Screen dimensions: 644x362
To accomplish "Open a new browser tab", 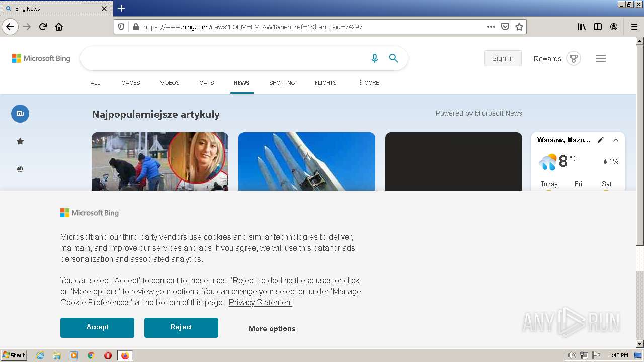I will click(121, 8).
